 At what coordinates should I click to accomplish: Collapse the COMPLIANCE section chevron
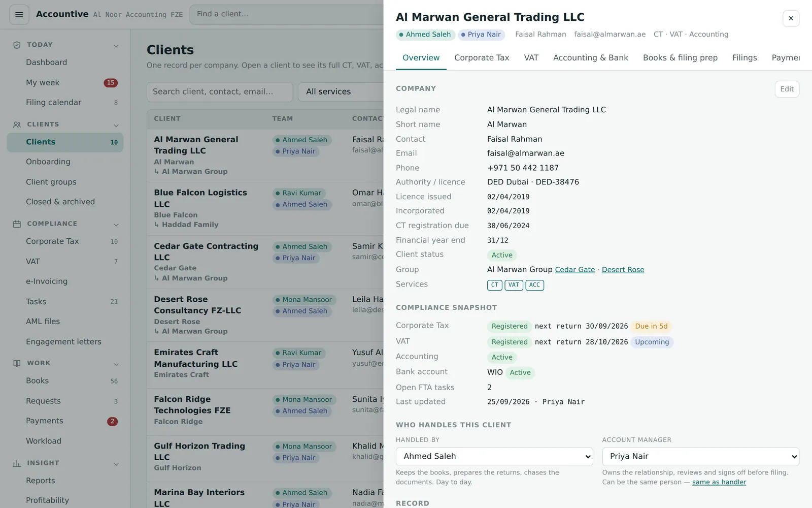pyautogui.click(x=116, y=225)
